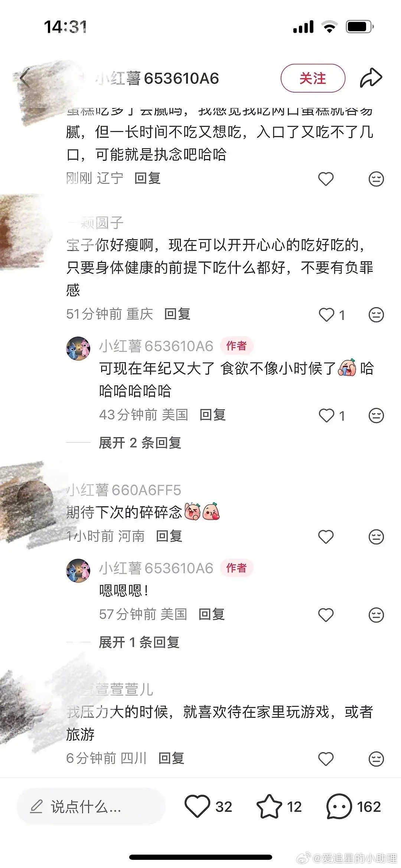Viewport: 401px width, 868px height.
Task: Tap 回复 under the 四川 comment
Action: pos(171,758)
